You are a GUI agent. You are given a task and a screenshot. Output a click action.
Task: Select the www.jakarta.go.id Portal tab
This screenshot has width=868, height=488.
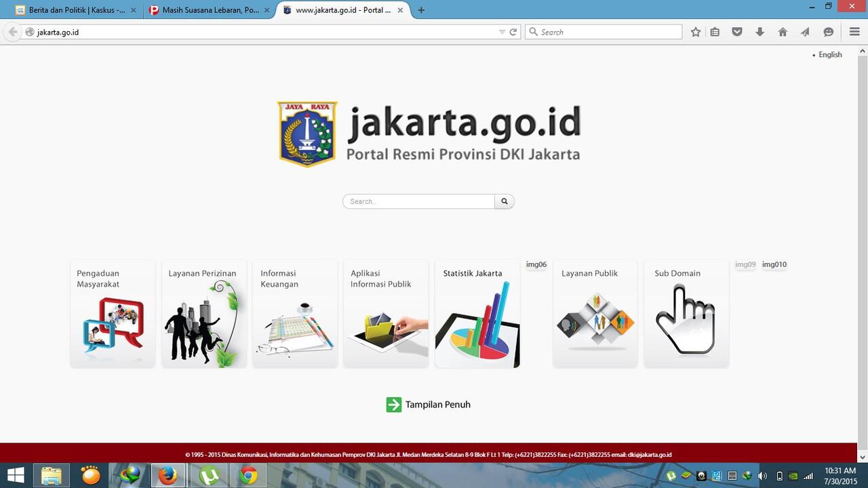[x=342, y=10]
